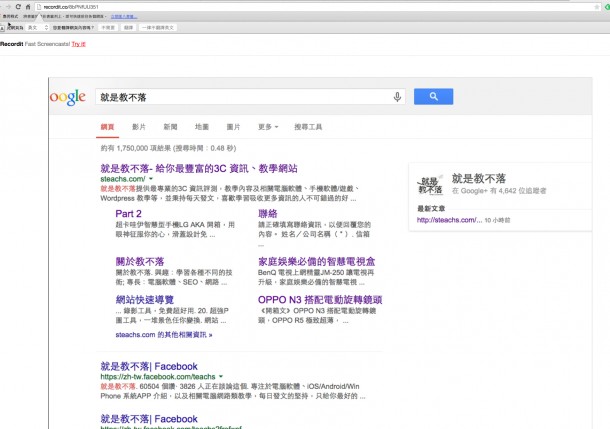Open the translate language selector dropdown
Screen dimensions: 610x429
(x=38, y=28)
